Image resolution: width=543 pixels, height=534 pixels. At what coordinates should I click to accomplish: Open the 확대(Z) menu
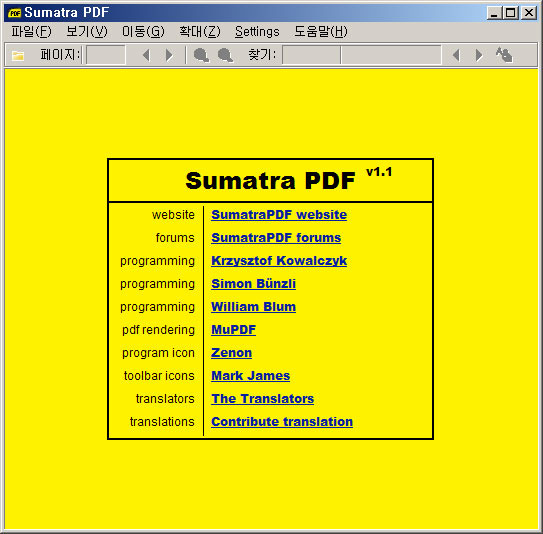199,32
